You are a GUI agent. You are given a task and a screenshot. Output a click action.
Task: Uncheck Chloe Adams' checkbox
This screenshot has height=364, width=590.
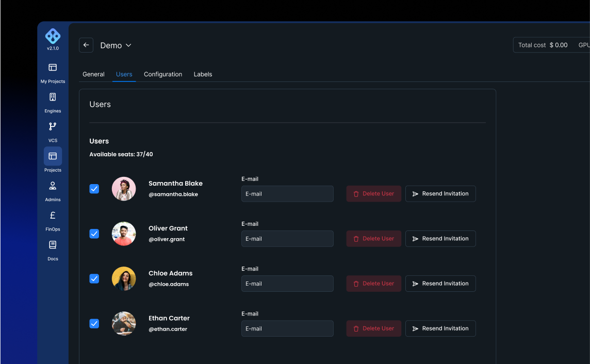coord(94,278)
